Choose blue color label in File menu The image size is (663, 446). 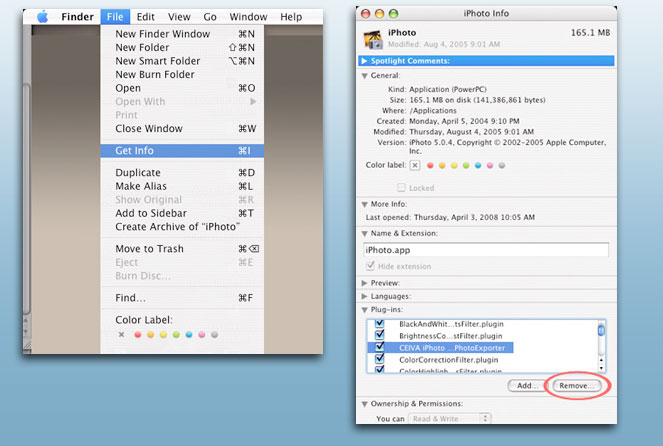pyautogui.click(x=189, y=335)
